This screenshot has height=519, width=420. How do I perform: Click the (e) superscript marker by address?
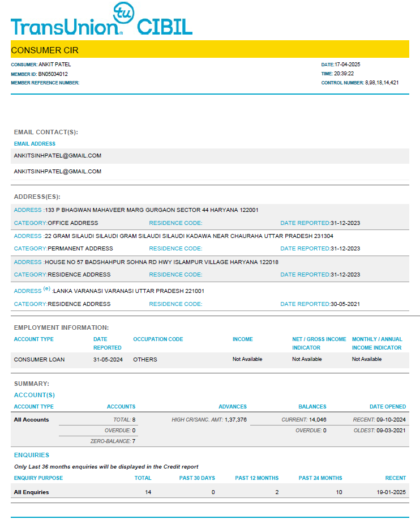[x=47, y=288]
